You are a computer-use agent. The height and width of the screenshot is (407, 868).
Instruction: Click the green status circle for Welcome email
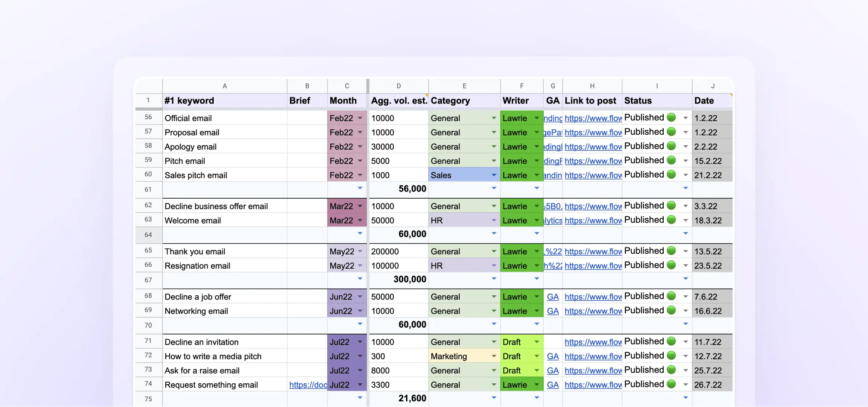[671, 220]
